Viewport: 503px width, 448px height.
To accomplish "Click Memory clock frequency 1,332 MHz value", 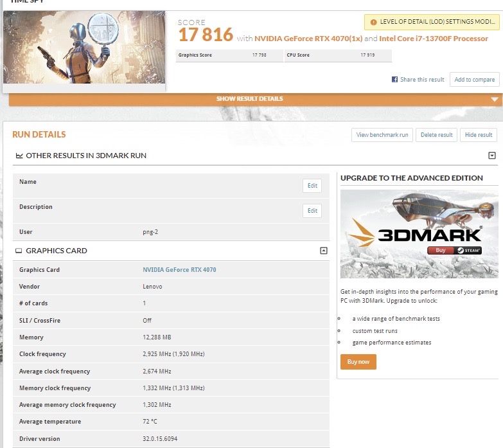I will [173, 388].
